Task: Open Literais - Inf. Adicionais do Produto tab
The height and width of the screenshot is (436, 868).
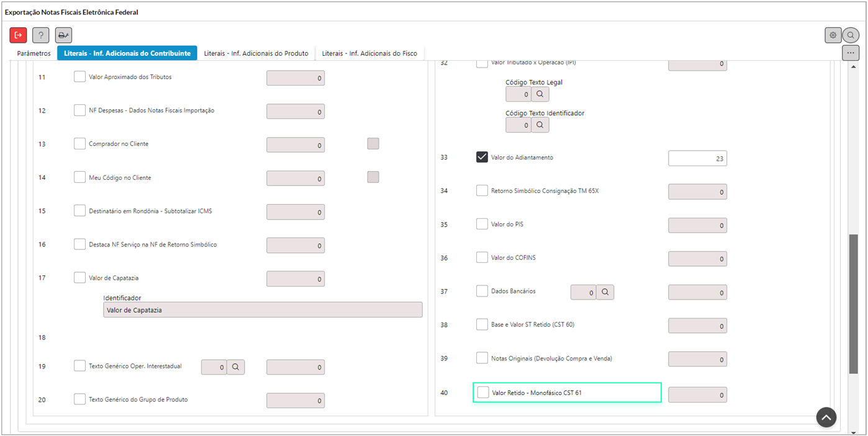Action: click(x=256, y=53)
